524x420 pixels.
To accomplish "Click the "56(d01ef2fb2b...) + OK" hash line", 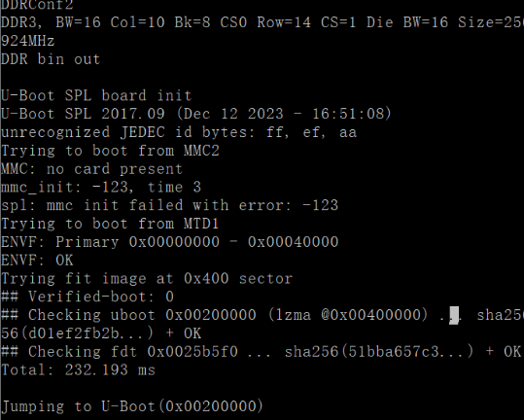I will (101, 333).
